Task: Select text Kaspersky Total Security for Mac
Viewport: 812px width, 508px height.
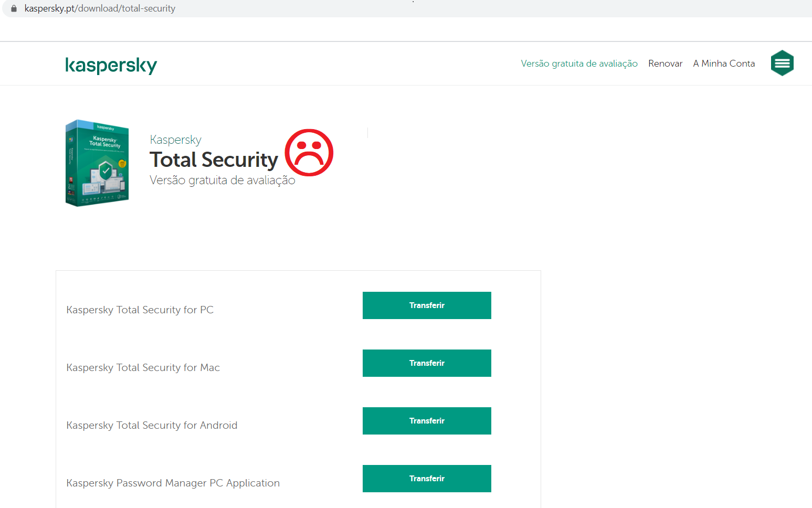Action: tap(143, 367)
